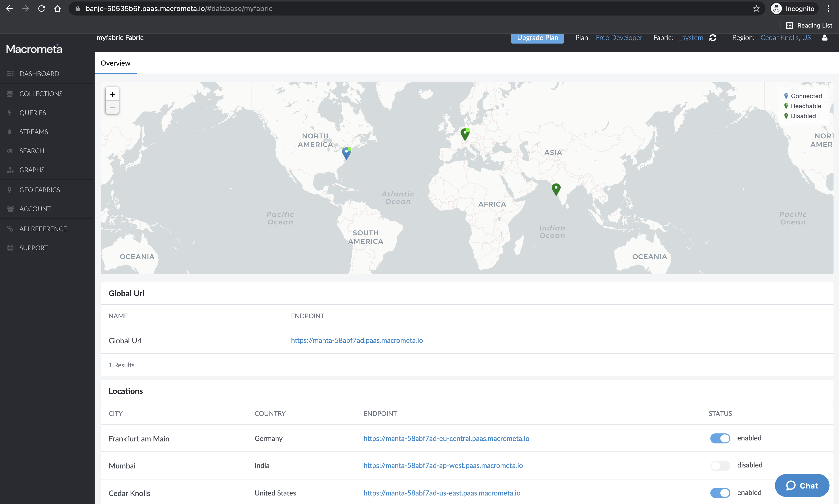This screenshot has width=839, height=504.
Task: Open the Collections database icon
Action: click(10, 94)
